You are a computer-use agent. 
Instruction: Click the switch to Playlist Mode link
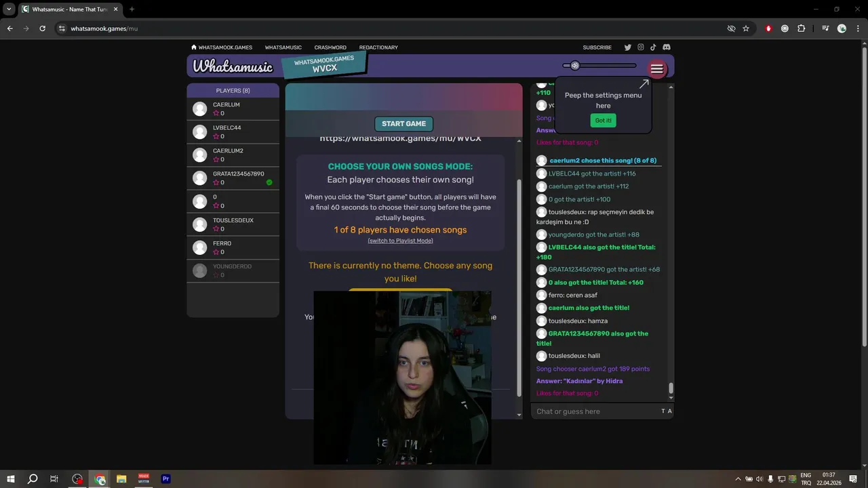coord(400,241)
